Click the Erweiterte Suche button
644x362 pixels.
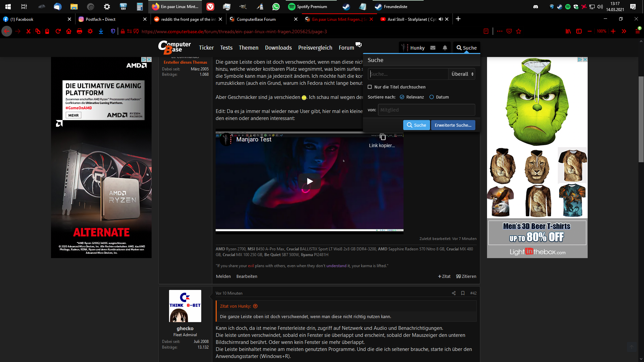(x=453, y=125)
